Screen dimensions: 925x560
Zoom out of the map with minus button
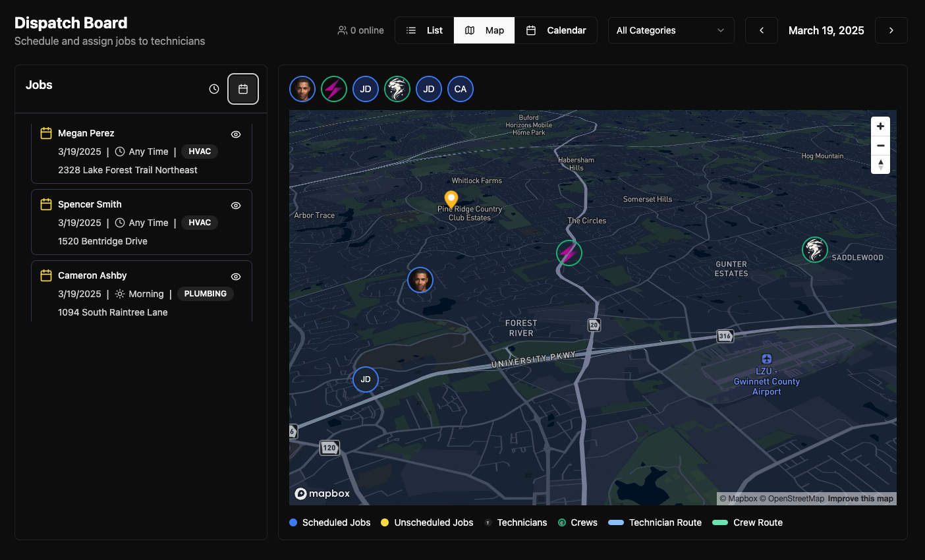coord(880,146)
